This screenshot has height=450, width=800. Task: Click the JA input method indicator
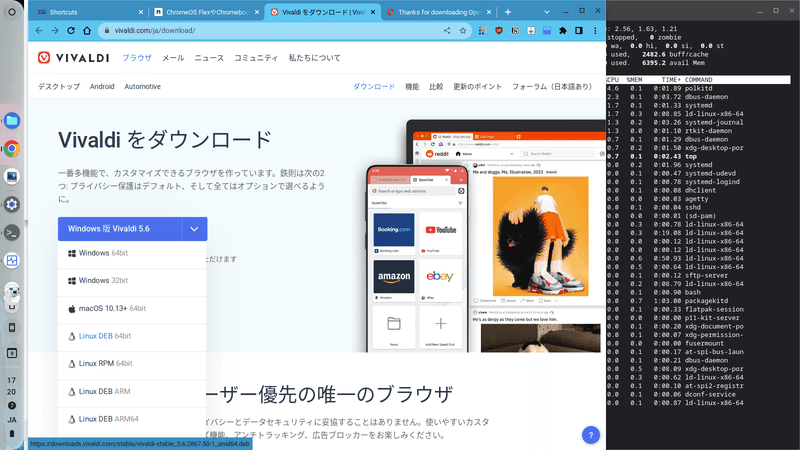tap(12, 420)
